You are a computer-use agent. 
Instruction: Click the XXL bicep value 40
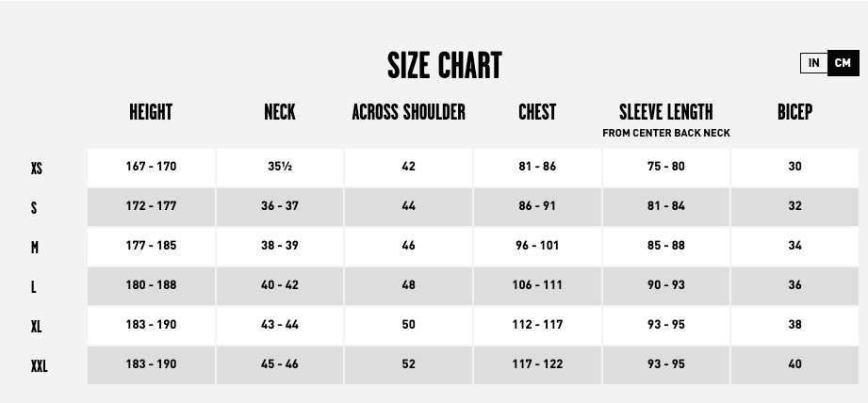pos(794,364)
